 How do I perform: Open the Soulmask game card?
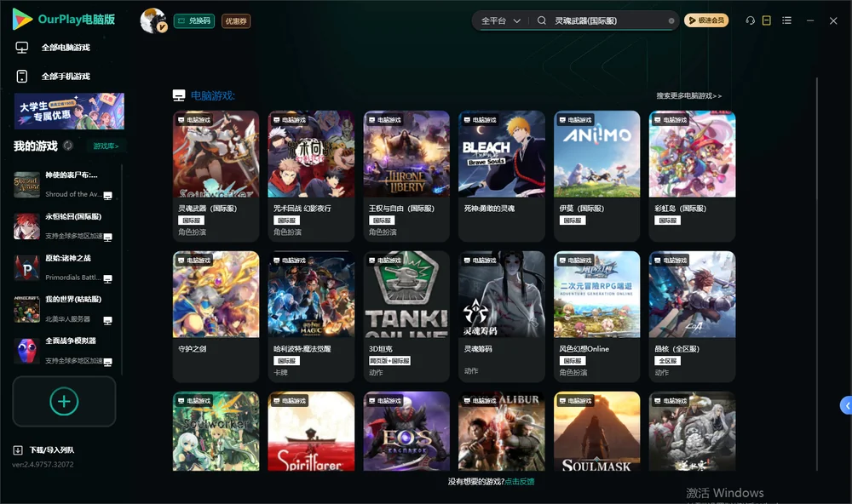pyautogui.click(x=596, y=432)
